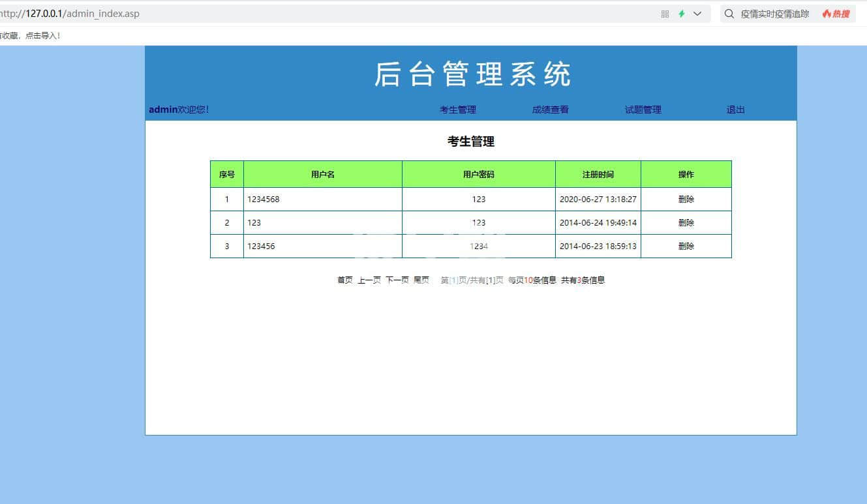Open the 考生管理 menu item
This screenshot has width=867, height=504.
458,110
